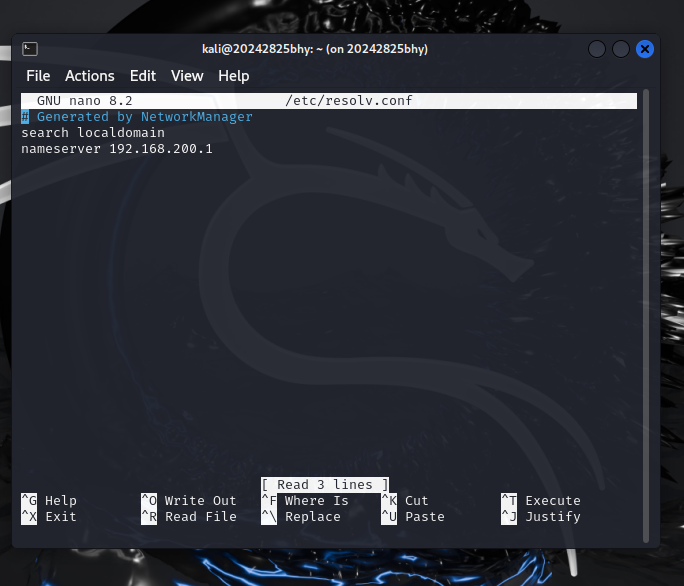Click the terminal icon in the title bar
This screenshot has width=684, height=586.
point(30,49)
